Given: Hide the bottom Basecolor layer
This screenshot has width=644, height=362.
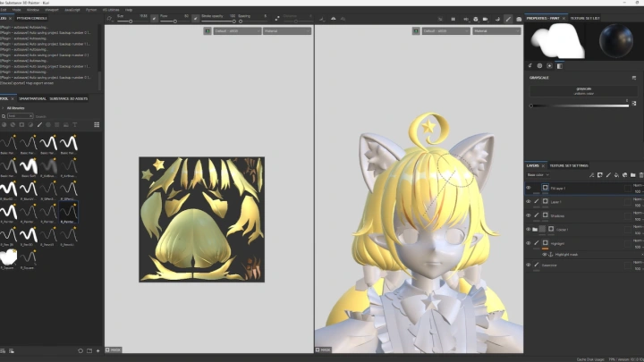Looking at the screenshot, I should point(529,265).
